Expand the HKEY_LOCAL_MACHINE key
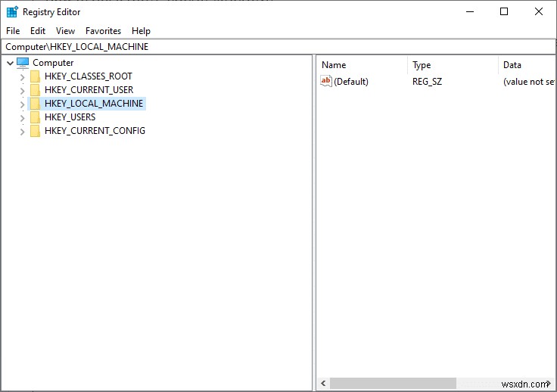The height and width of the screenshot is (392, 557). point(23,104)
